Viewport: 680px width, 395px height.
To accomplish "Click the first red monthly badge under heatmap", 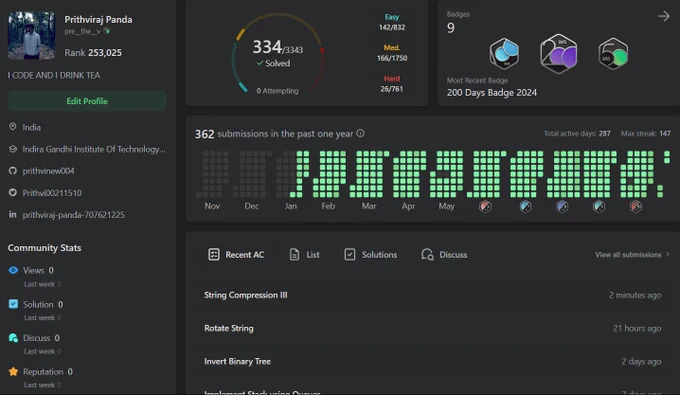I will 485,206.
